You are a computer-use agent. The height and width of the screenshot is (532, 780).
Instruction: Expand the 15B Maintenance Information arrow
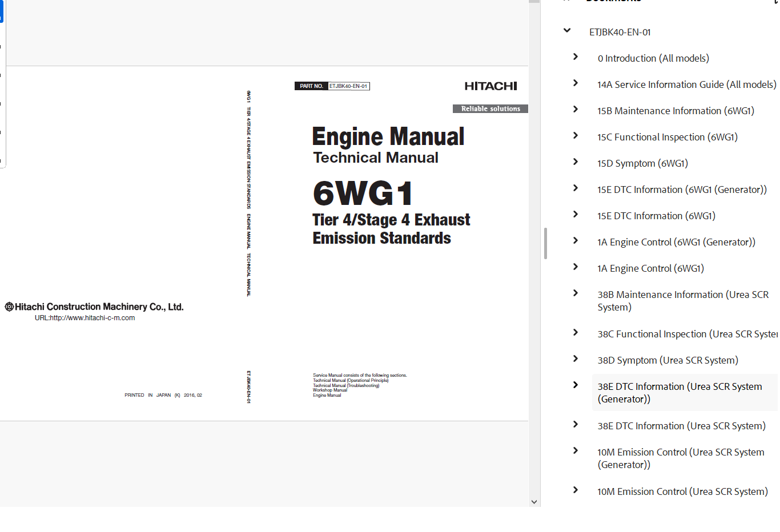[576, 110]
